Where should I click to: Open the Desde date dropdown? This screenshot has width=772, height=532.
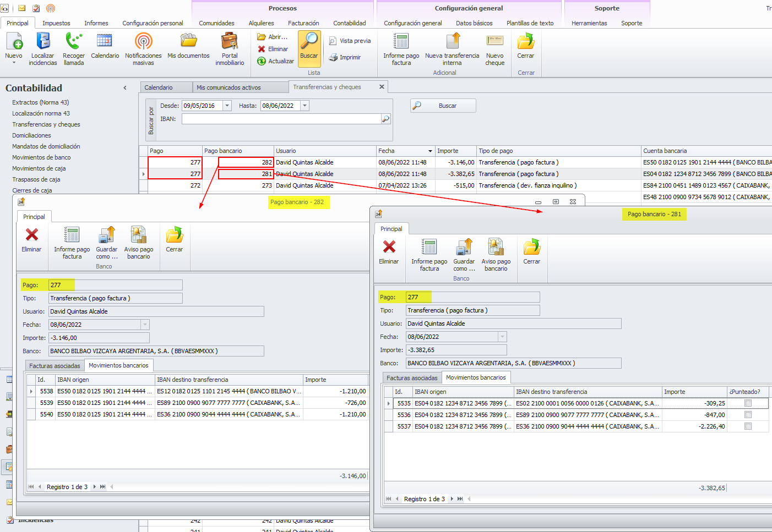[x=227, y=106]
